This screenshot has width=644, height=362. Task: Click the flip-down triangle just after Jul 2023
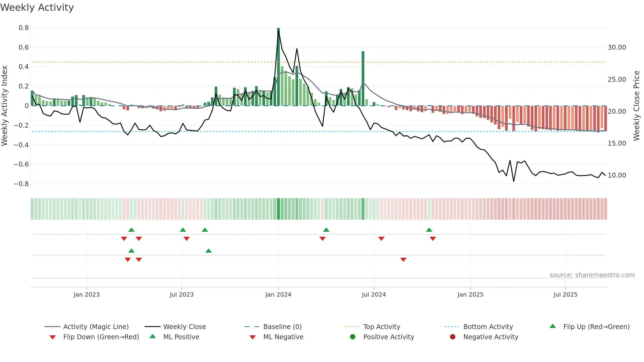coord(187,239)
